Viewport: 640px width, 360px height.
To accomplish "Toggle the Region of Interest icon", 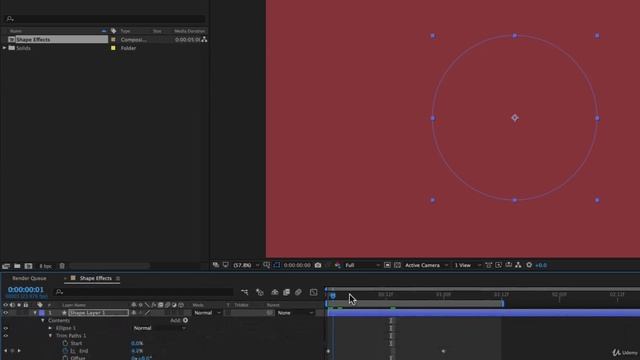I will (x=387, y=265).
